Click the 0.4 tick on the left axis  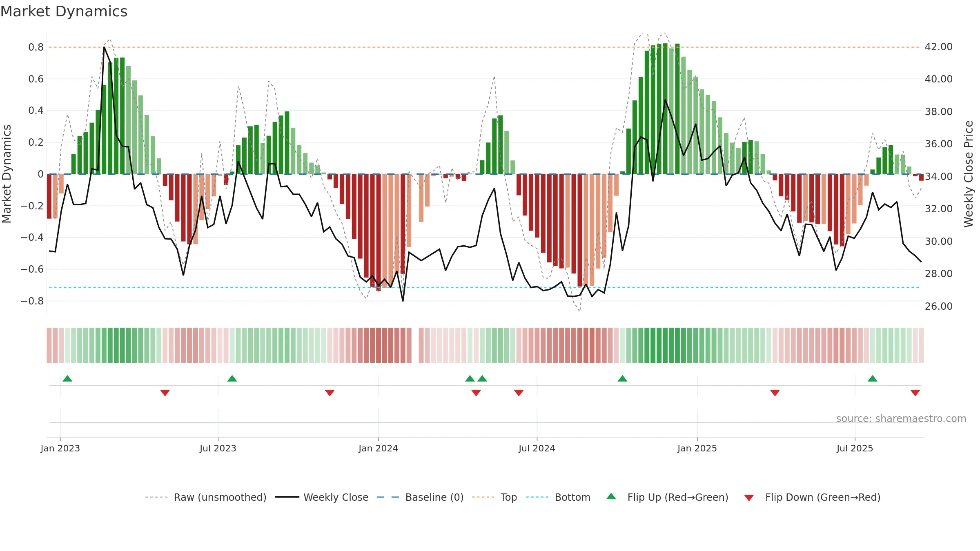pyautogui.click(x=36, y=111)
